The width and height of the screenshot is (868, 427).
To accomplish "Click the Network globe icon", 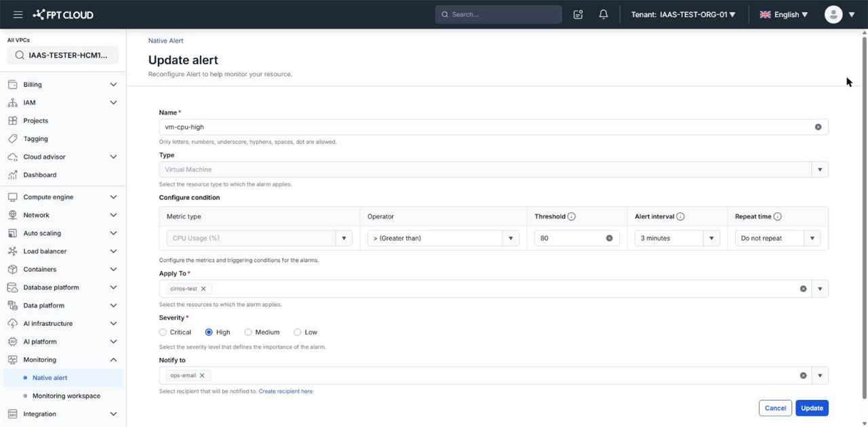I will click(x=12, y=215).
